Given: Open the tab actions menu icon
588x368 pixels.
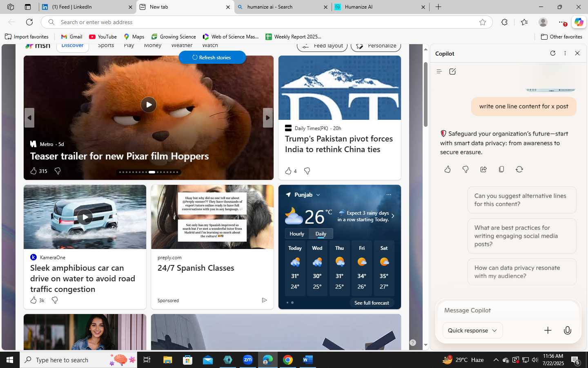Looking at the screenshot, I should 27,7.
